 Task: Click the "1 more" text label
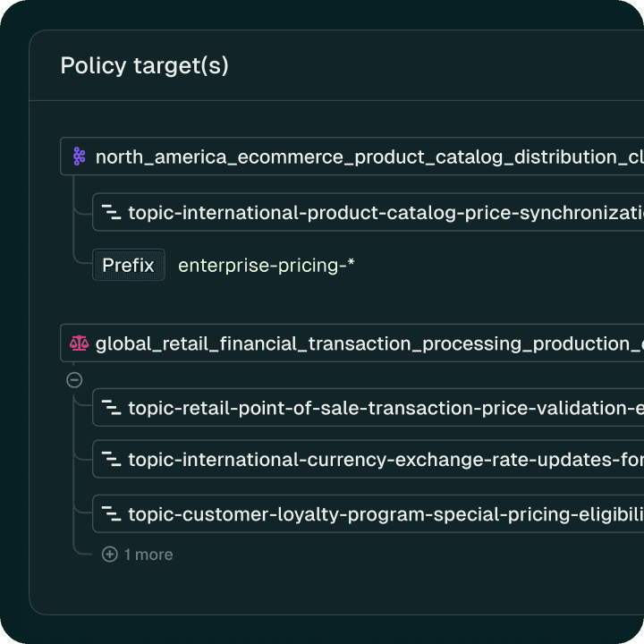click(148, 555)
